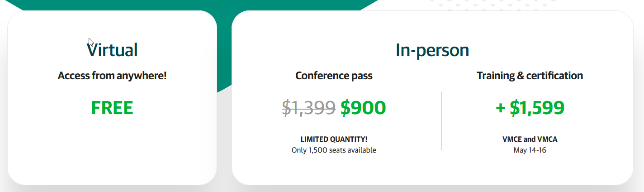This screenshot has height=192, width=644.
Task: Select the VMCE and VMCA text
Action: (x=530, y=139)
